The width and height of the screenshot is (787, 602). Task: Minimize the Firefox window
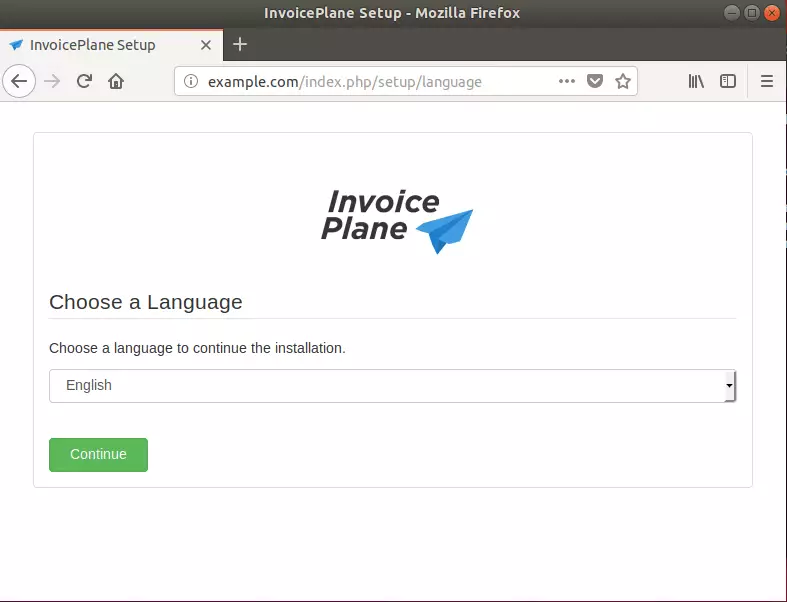732,13
